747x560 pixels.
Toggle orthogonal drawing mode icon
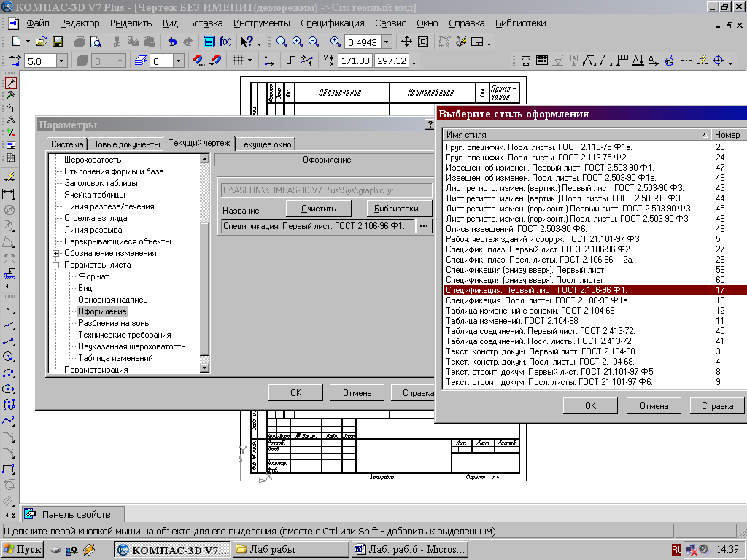point(290,61)
